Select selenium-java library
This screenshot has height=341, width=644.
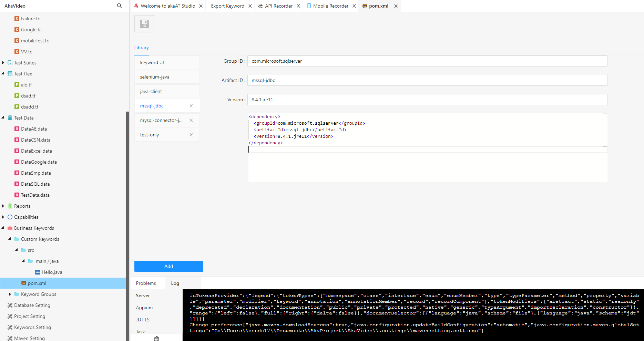167,77
